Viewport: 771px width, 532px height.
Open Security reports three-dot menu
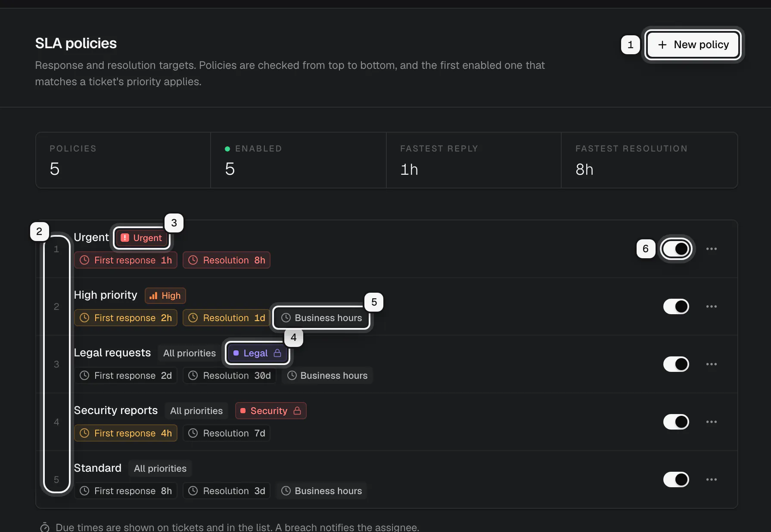coord(712,422)
